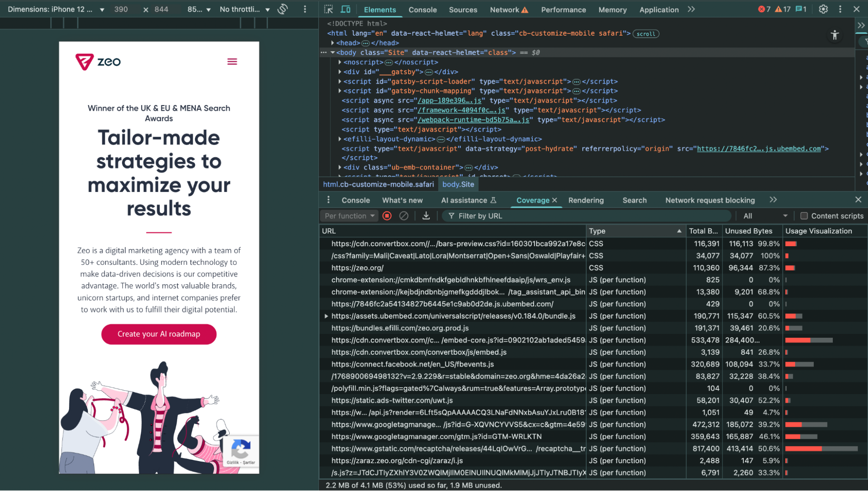Screen dimensions: 868x491
Task: Enable the Content scripts checkbox
Action: click(x=804, y=216)
